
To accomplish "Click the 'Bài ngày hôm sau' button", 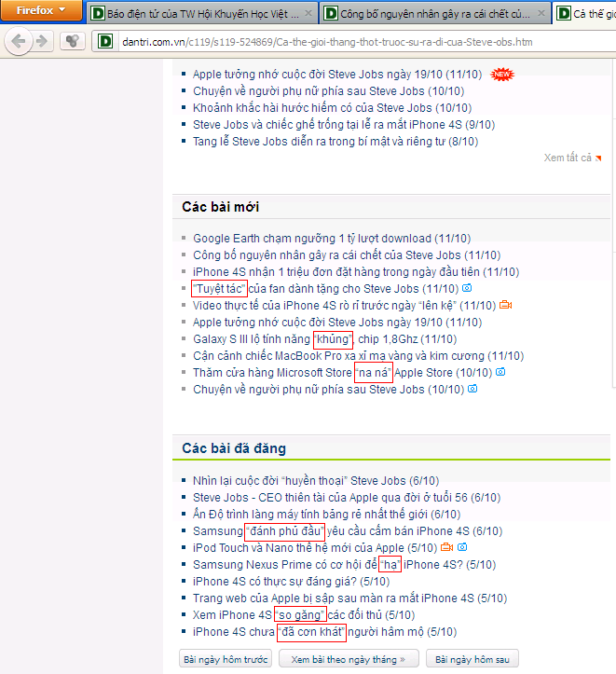I will (x=472, y=658).
